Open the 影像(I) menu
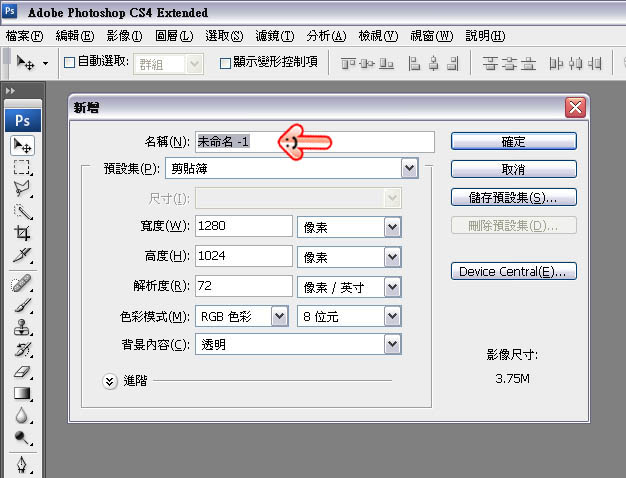The image size is (626, 478). coord(124,36)
